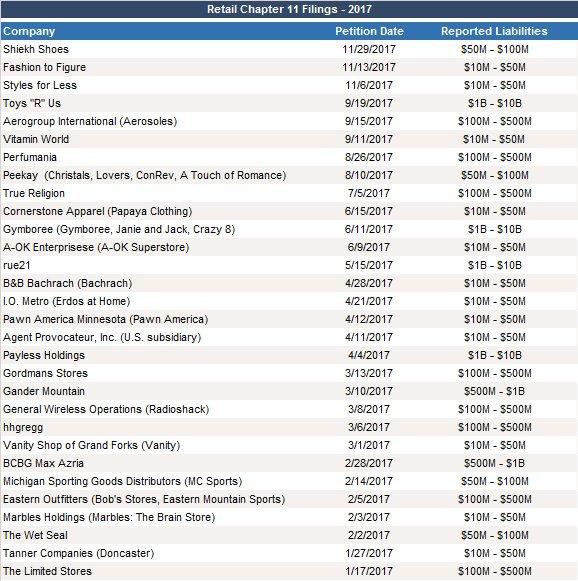Select the Vitamin World company cell
Viewport: 578px width, 581px height.
coord(36,139)
